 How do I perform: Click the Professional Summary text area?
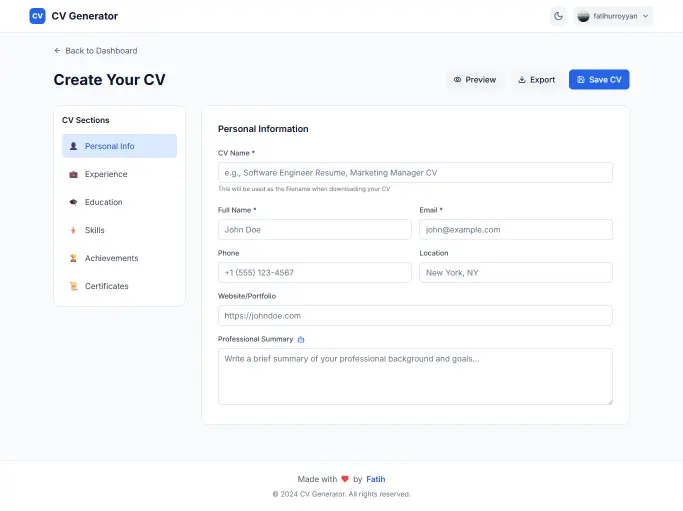point(415,376)
